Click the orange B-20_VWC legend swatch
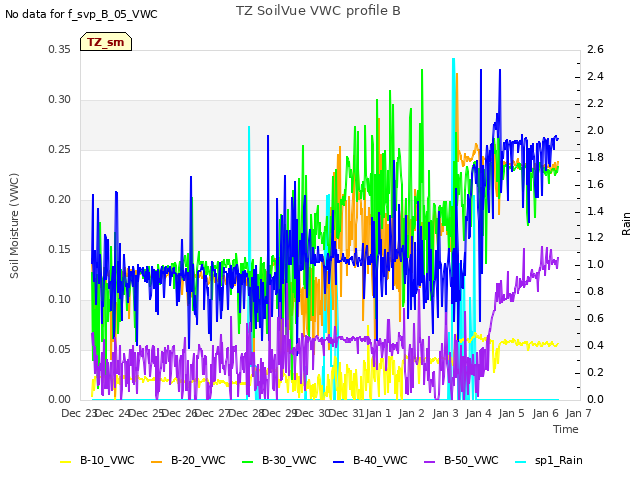Image resolution: width=640 pixels, height=480 pixels. click(157, 462)
